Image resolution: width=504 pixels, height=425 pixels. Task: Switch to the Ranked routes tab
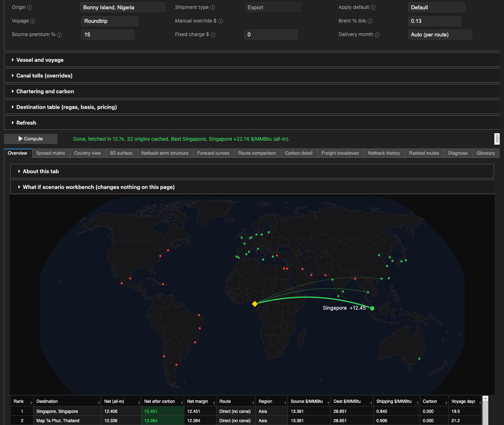point(424,153)
